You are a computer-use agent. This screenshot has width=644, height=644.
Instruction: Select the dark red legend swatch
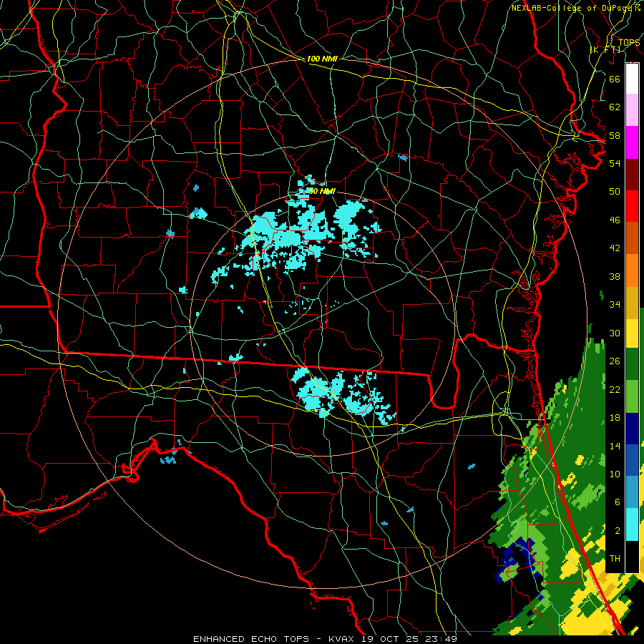coord(632,175)
